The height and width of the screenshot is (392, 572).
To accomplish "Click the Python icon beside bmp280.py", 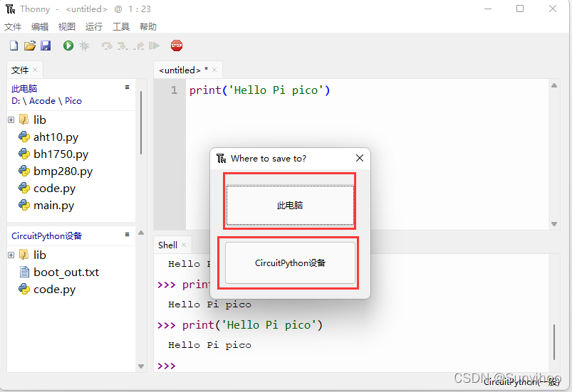I will pyautogui.click(x=24, y=171).
